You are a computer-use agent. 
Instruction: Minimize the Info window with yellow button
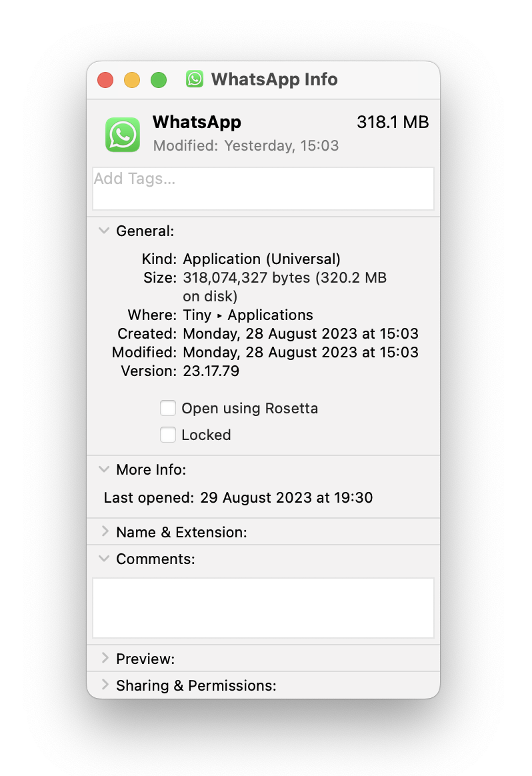132,80
